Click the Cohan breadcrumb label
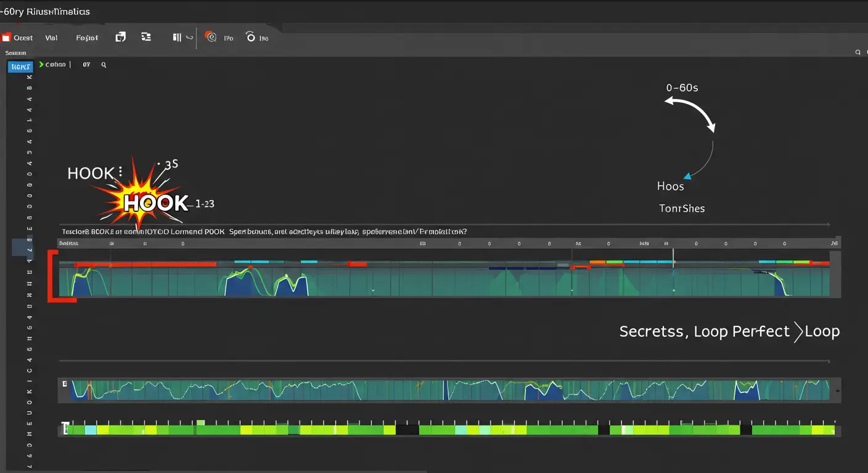Screen dimensions: 868x473 tap(55, 64)
